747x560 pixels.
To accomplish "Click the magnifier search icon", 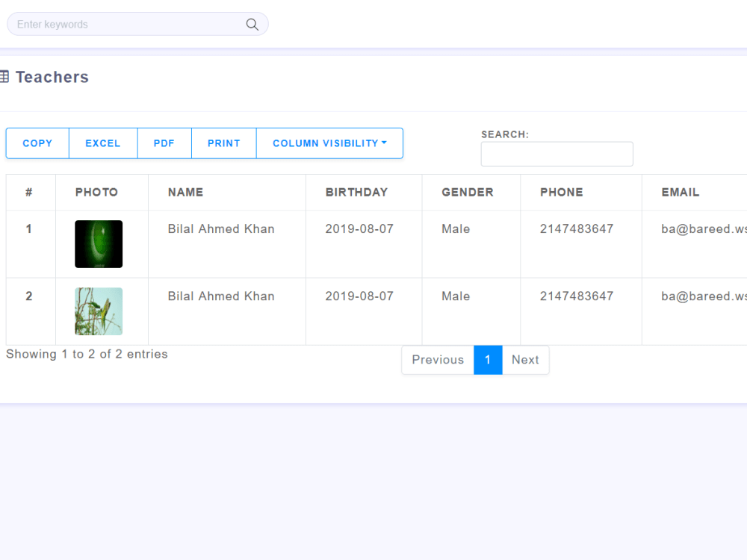I will pos(252,25).
